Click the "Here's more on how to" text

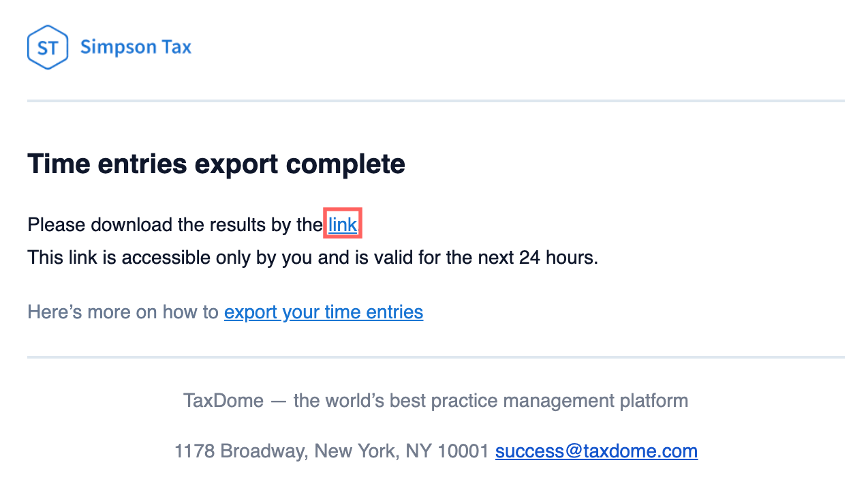[123, 312]
